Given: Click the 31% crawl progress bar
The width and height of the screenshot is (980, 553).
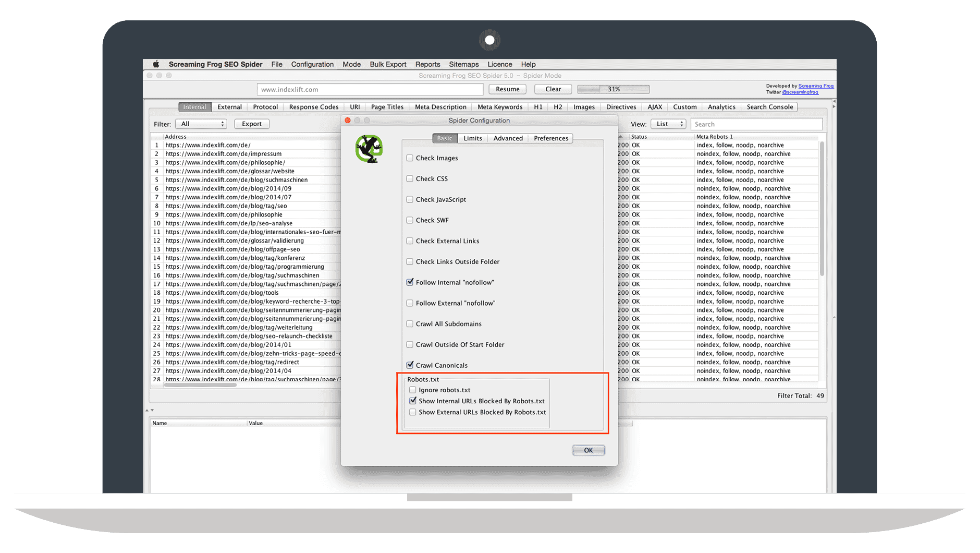Looking at the screenshot, I should [614, 89].
